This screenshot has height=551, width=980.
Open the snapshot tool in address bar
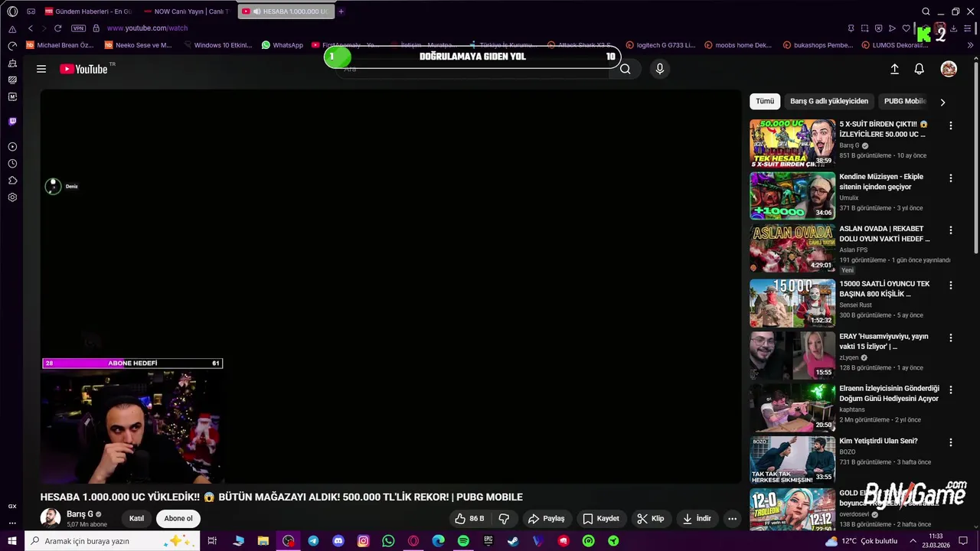[x=864, y=28]
